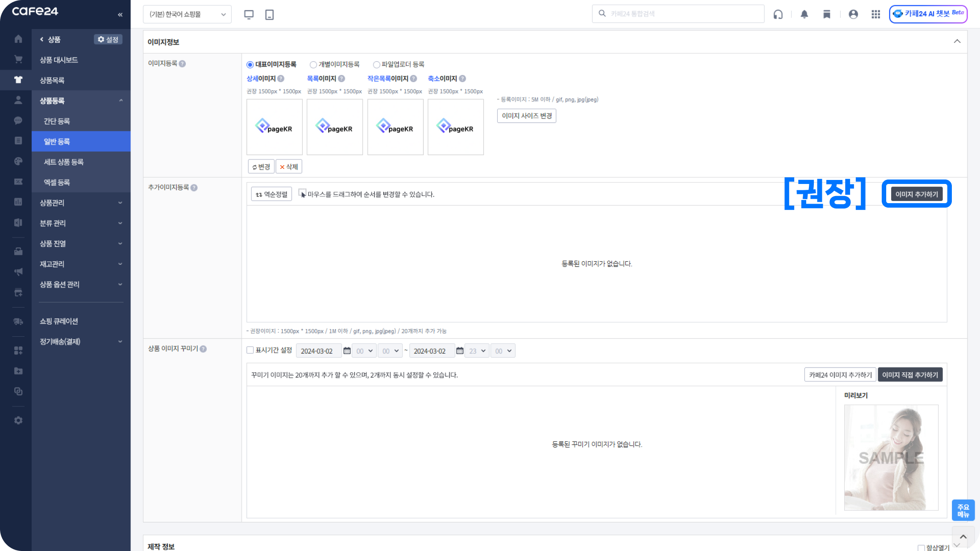Select 개별이미지등록 radio option

pyautogui.click(x=313, y=65)
